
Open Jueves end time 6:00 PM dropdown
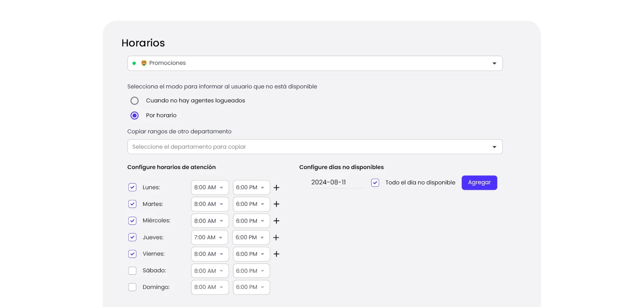(251, 238)
